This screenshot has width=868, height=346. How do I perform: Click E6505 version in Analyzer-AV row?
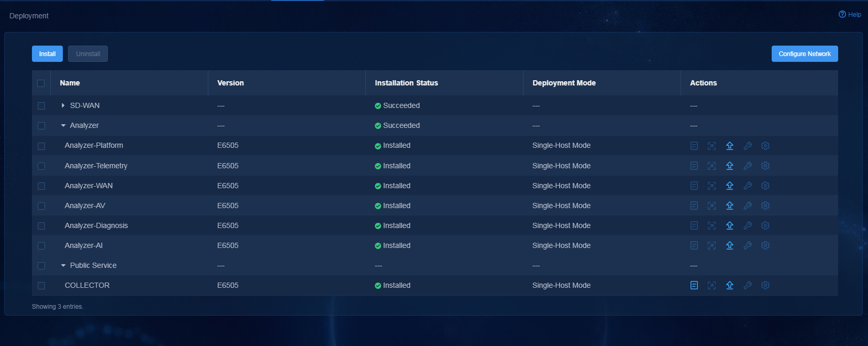228,206
